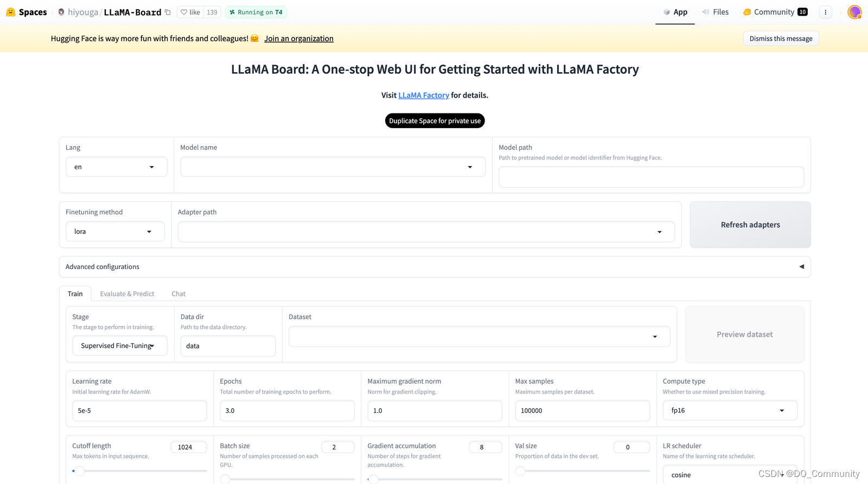
Task: Open the Stage dropdown
Action: [x=120, y=346]
